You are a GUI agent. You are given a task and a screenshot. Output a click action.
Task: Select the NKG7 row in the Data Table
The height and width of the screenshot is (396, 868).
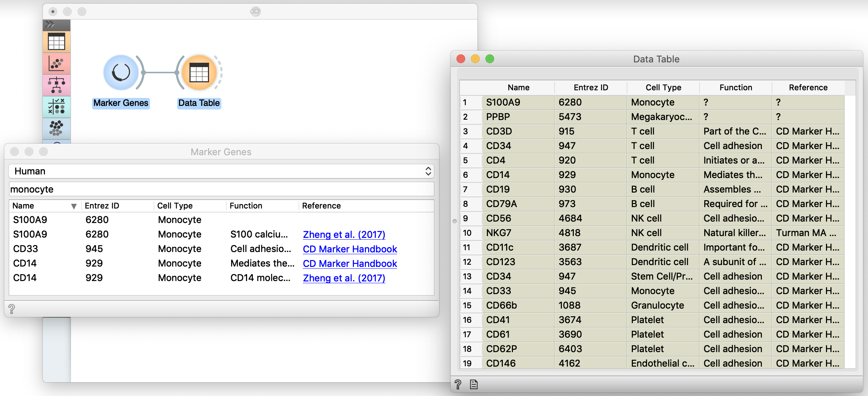click(518, 233)
